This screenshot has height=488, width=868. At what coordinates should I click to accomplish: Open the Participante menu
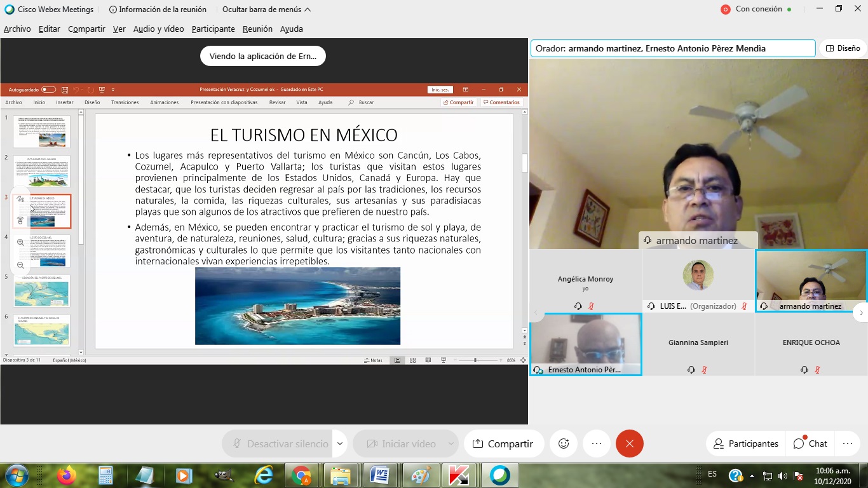(x=213, y=29)
